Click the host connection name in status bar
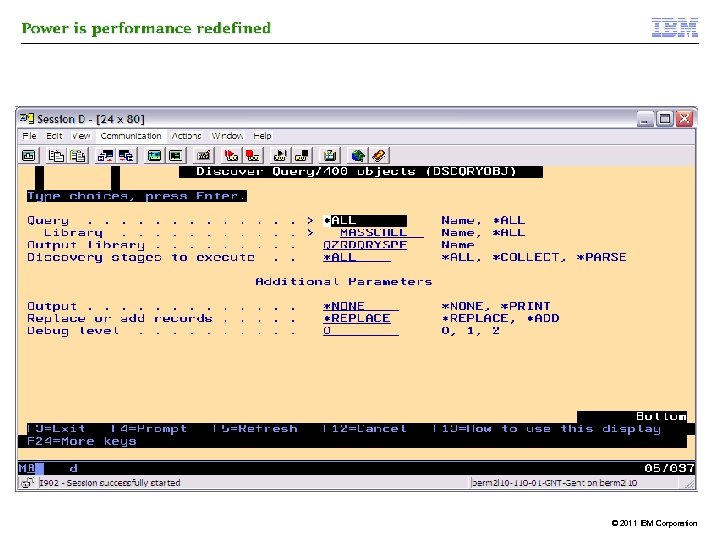This screenshot has height=540, width=720. coord(554,483)
